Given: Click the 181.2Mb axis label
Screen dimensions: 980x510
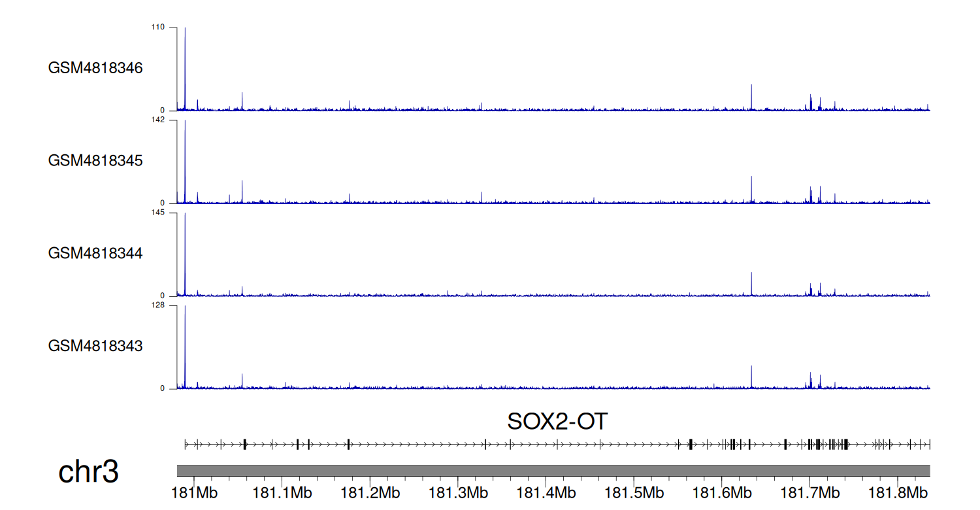Looking at the screenshot, I should (370, 492).
